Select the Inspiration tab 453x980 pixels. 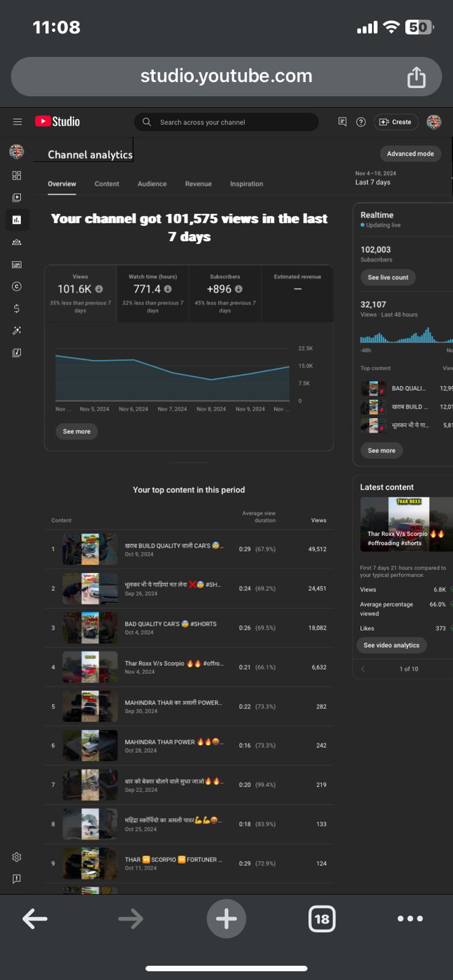pos(246,184)
